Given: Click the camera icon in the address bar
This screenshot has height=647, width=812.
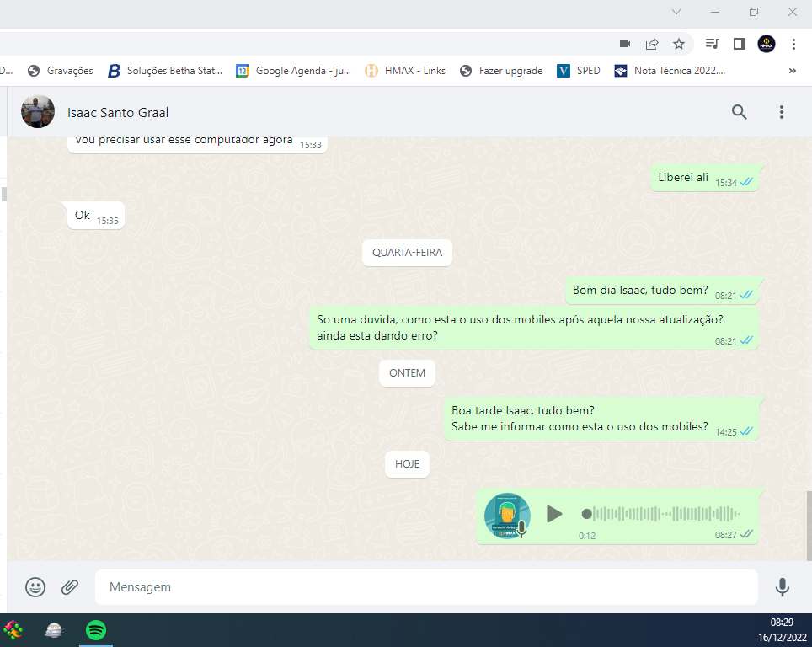Looking at the screenshot, I should click(x=625, y=44).
